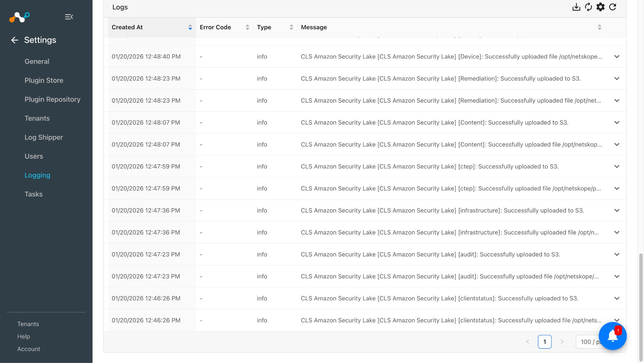The width and height of the screenshot is (644, 363).
Task: Reload logs refresh icon
Action: pos(613,7)
